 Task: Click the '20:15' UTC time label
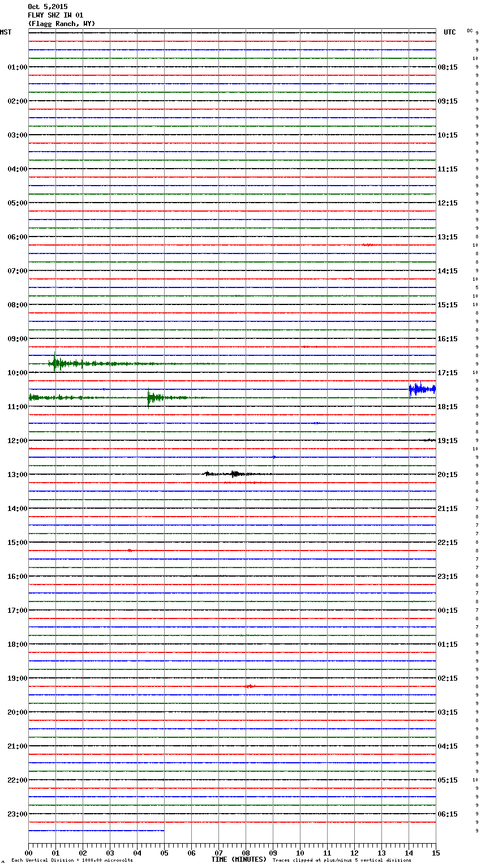pyautogui.click(x=448, y=475)
